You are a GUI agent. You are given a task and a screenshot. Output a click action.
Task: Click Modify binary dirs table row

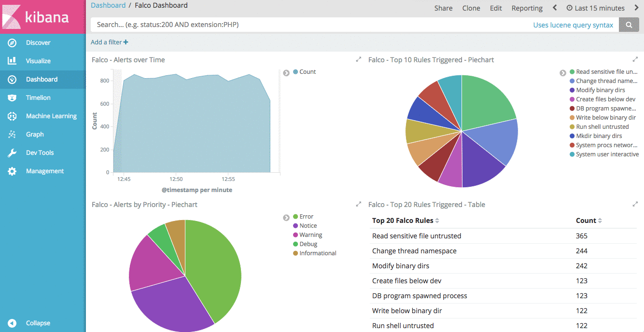(504, 266)
